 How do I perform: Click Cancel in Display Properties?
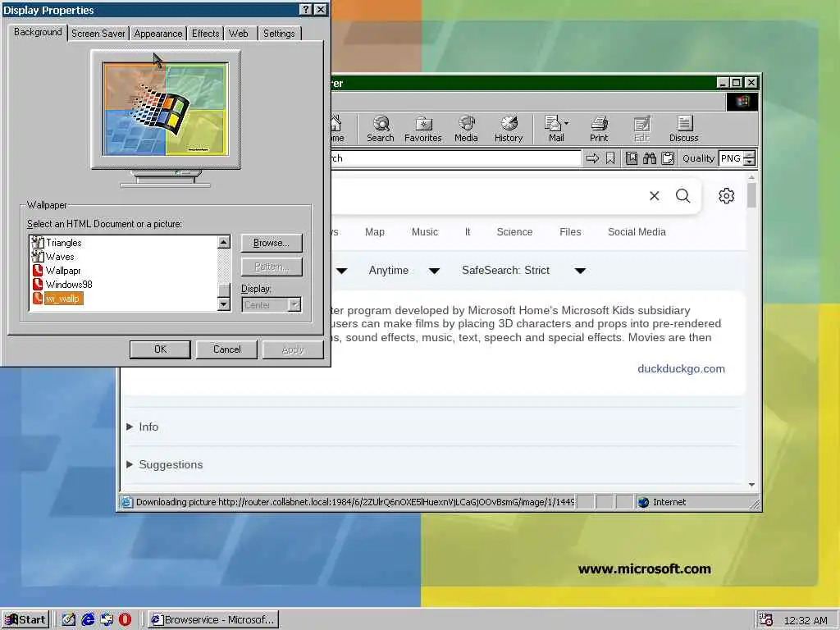pyautogui.click(x=226, y=349)
